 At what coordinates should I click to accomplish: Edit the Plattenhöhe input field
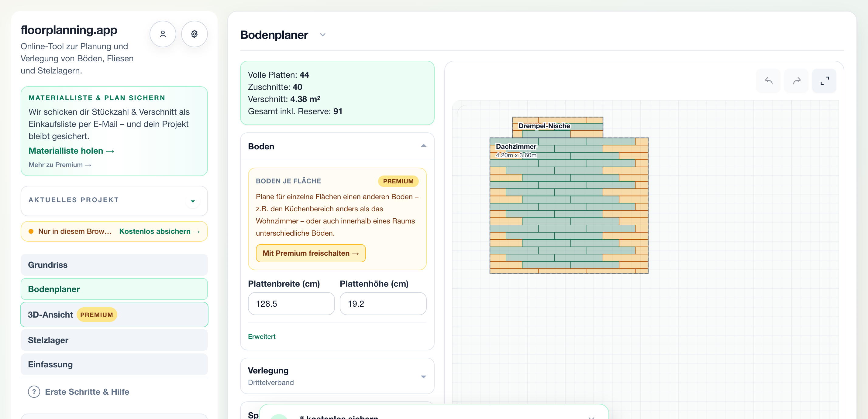[x=383, y=304]
